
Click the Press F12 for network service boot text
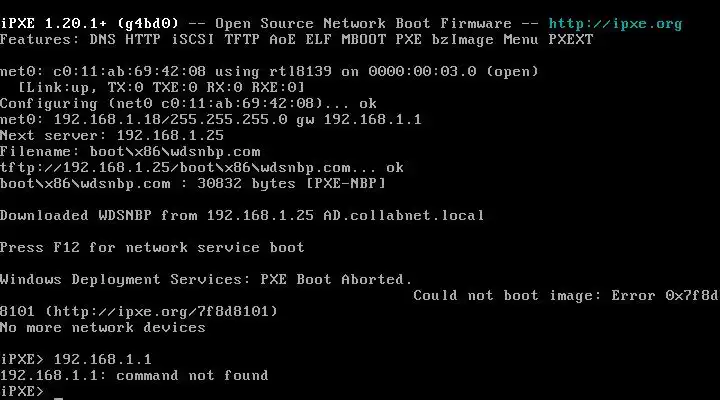click(152, 247)
